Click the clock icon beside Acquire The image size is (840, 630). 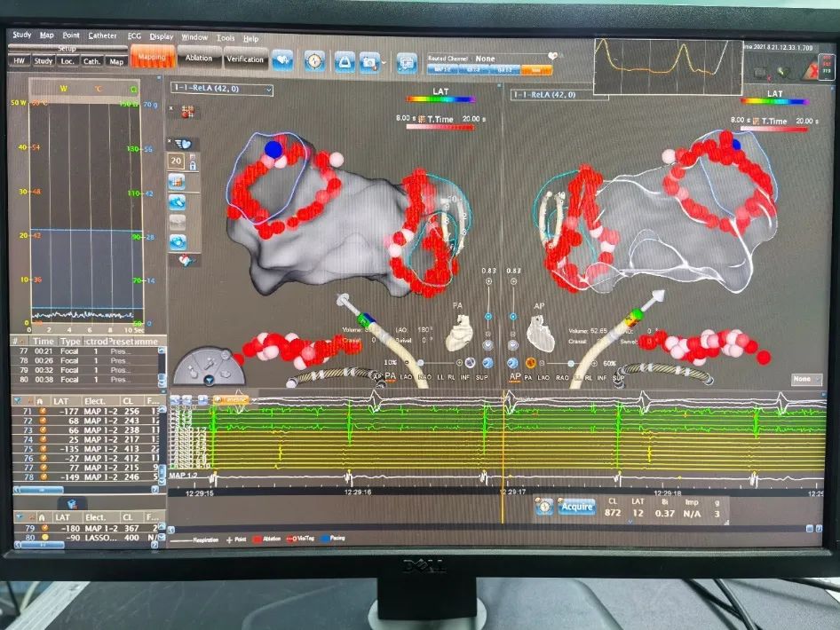tap(543, 507)
